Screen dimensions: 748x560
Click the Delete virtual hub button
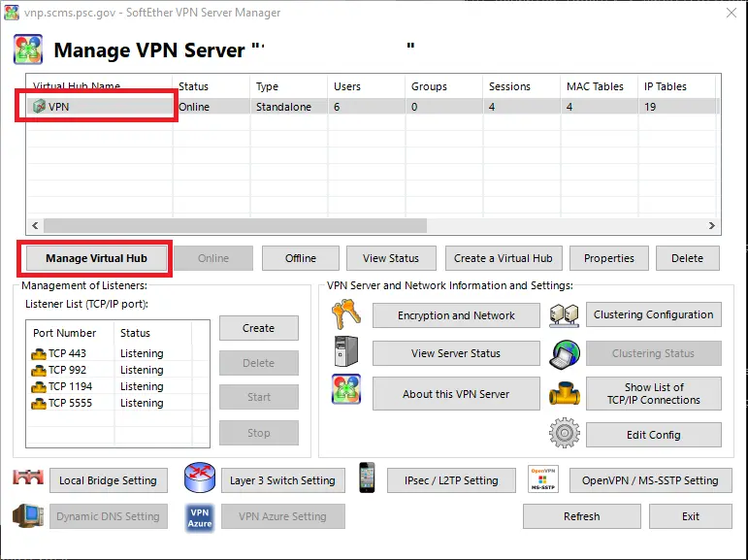point(688,258)
